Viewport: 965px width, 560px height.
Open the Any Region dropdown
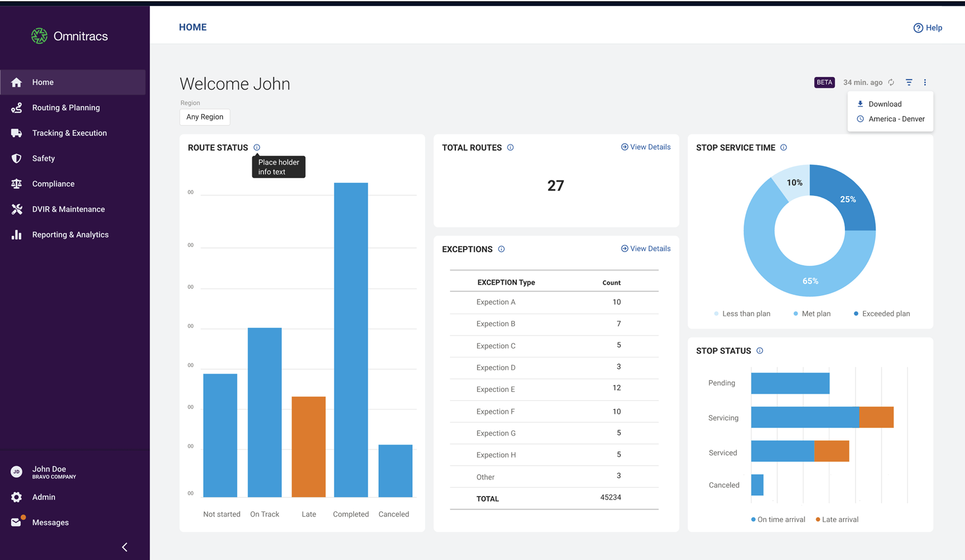pos(205,117)
